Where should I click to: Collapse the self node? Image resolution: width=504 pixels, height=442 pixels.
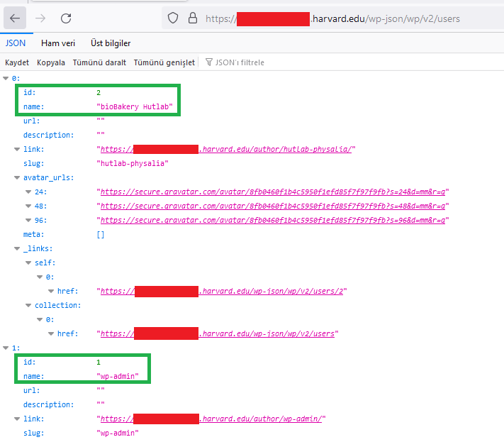(28, 263)
